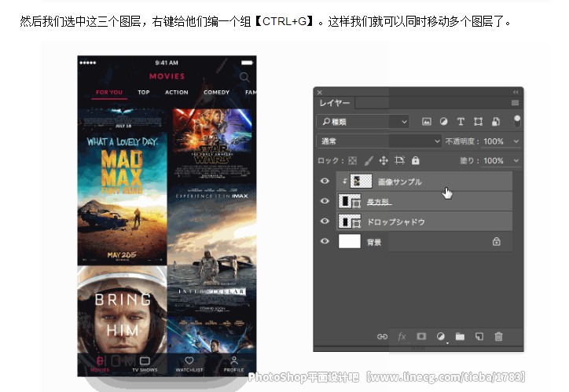Open the 通常 blend mode dropdown
The width and height of the screenshot is (569, 392).
click(x=379, y=141)
